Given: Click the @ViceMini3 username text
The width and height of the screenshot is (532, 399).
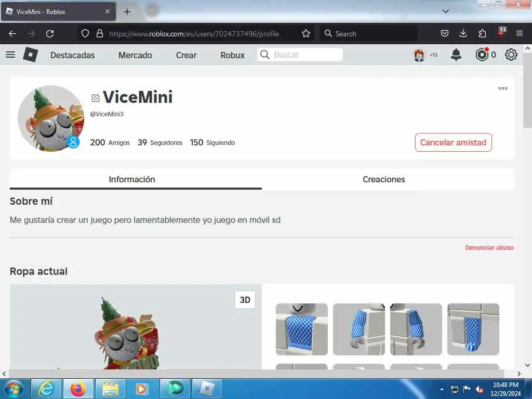Looking at the screenshot, I should pos(107,114).
